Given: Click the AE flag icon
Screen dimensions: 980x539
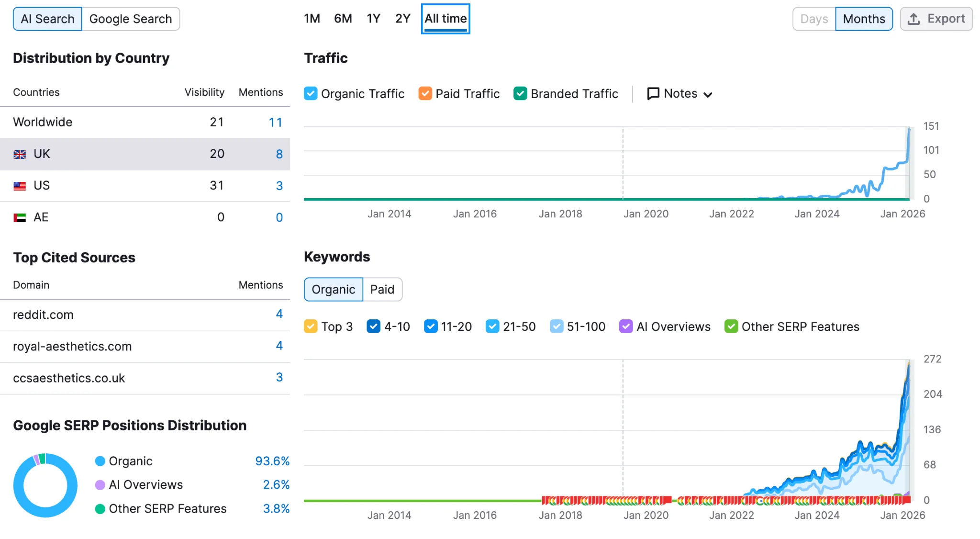Looking at the screenshot, I should click(20, 218).
